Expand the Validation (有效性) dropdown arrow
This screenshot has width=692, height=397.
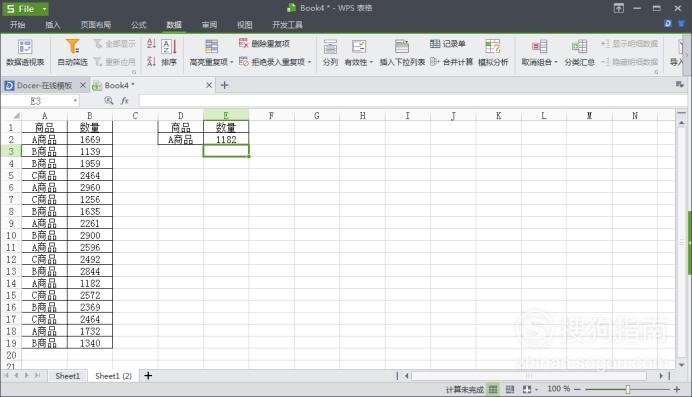371,62
